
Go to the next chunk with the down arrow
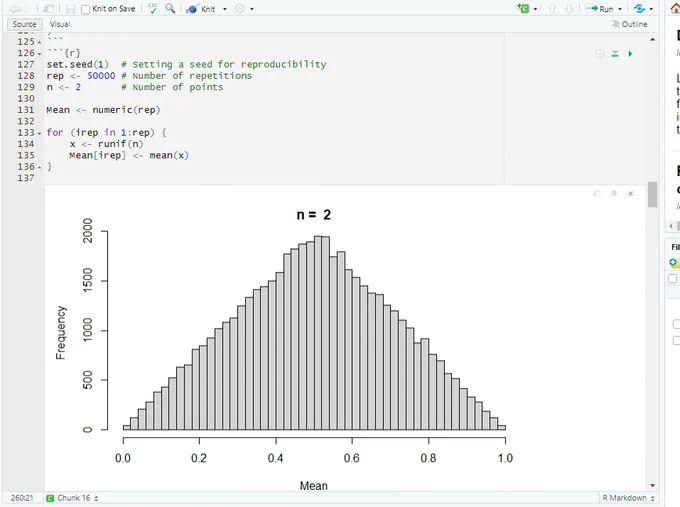coord(569,9)
